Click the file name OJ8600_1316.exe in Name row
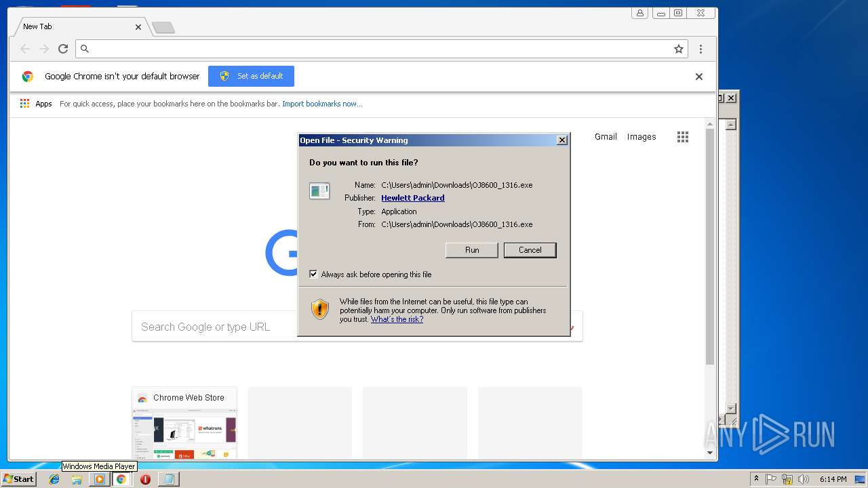This screenshot has width=868, height=488. 502,185
